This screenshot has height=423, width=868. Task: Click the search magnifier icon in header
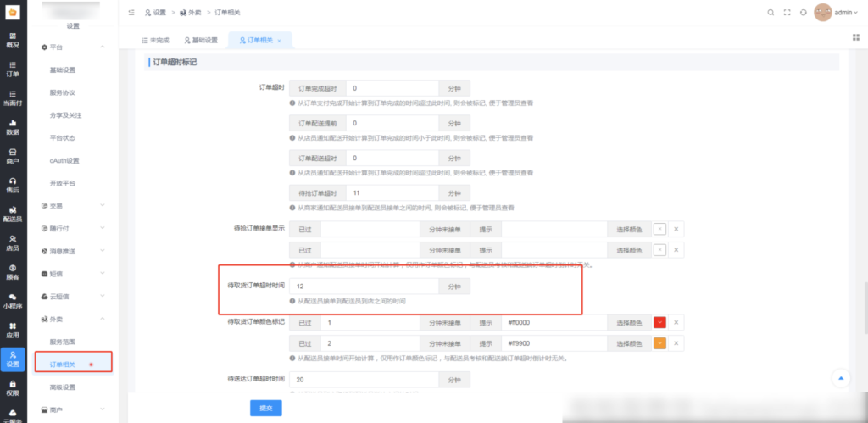pyautogui.click(x=771, y=12)
